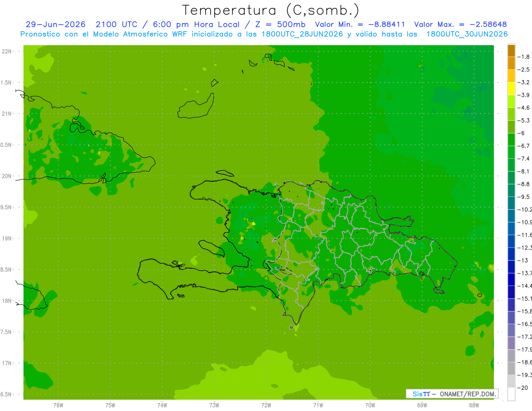532x411 pixels.
Task: Click the '-1.8' colorbar label
Action: 524,57
